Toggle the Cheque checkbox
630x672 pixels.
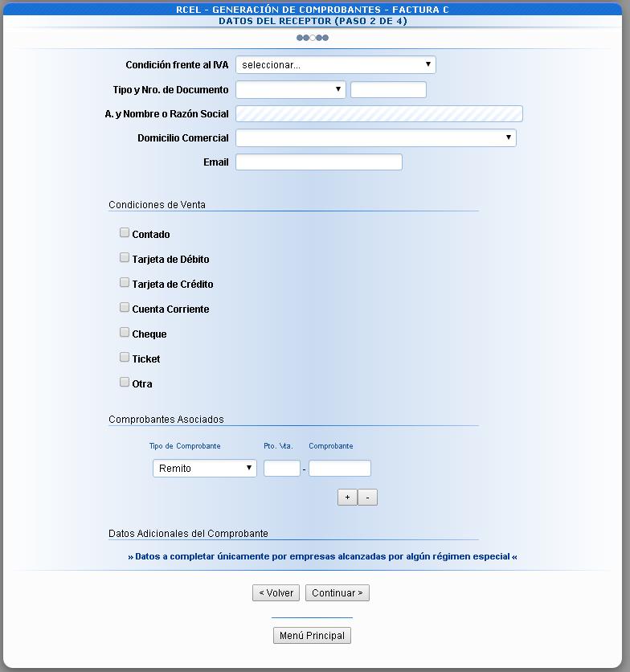(x=125, y=333)
